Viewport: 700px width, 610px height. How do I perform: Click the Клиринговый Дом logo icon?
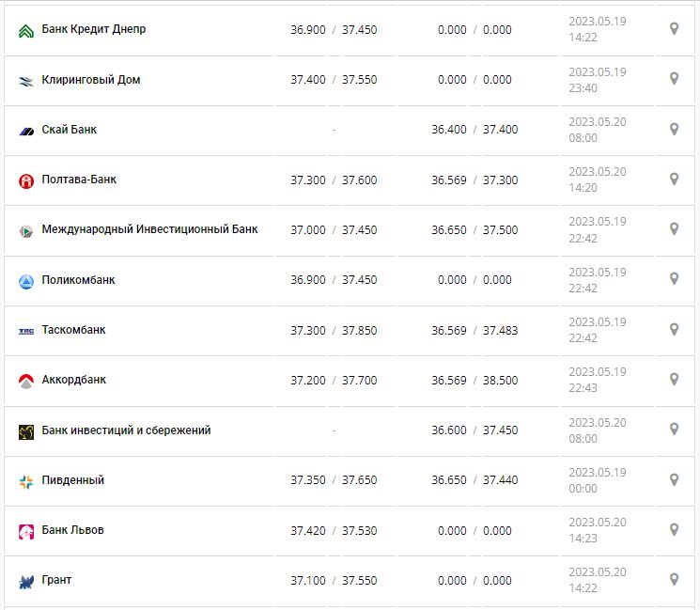[26, 81]
